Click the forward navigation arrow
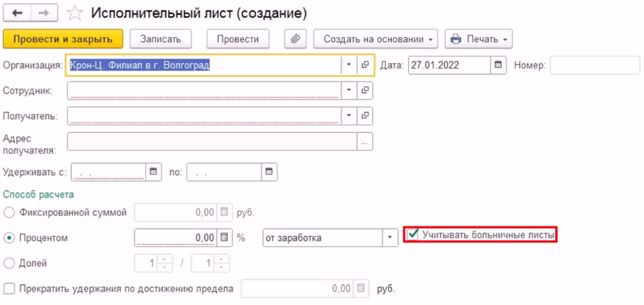The width and height of the screenshot is (644, 305). click(43, 13)
